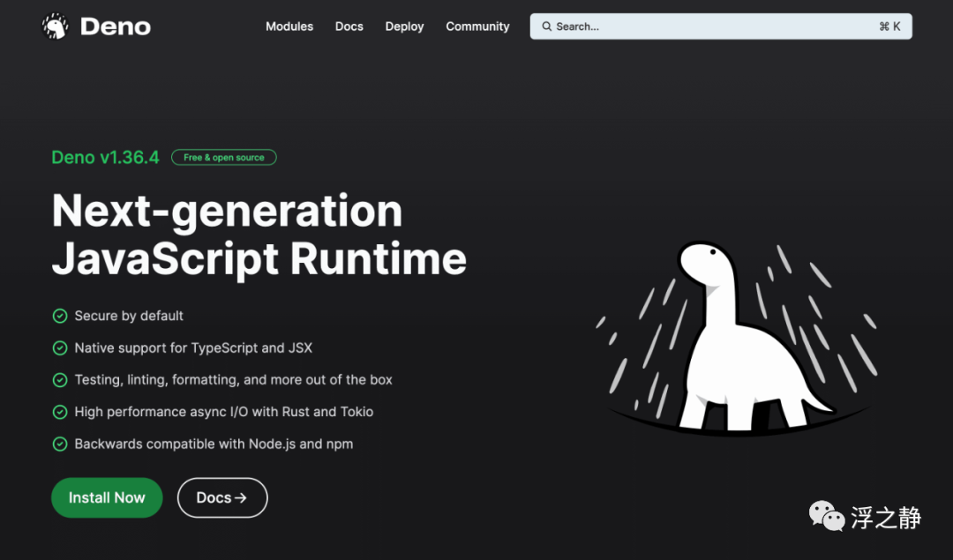The height and width of the screenshot is (560, 953).
Task: Click the text Backwards compatible with Node.js and npm
Action: click(214, 444)
